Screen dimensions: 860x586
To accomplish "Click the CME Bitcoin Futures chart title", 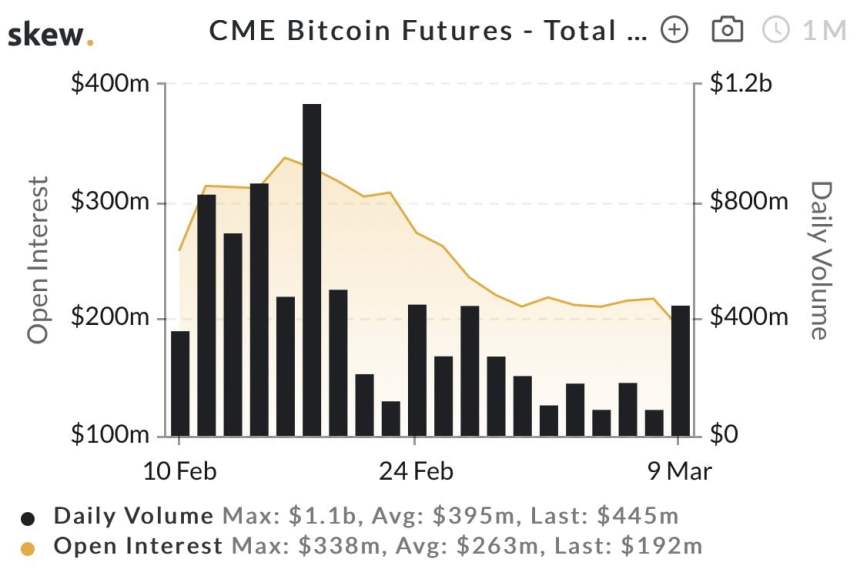I will coord(428,31).
